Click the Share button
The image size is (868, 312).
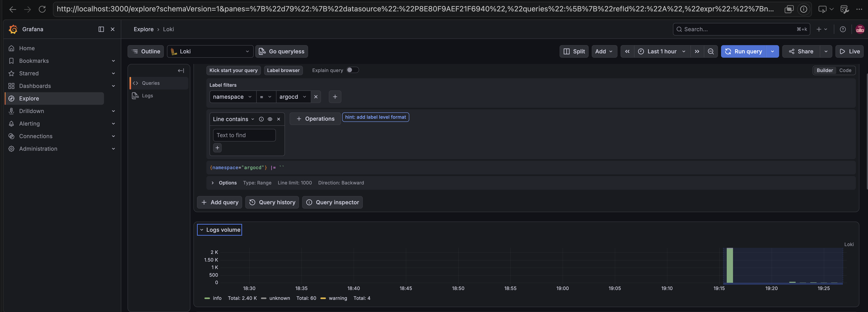[801, 51]
